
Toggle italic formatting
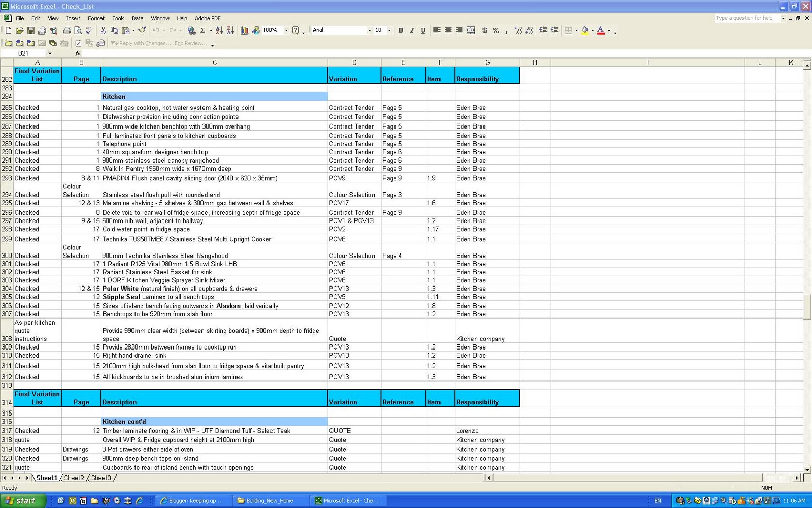412,30
